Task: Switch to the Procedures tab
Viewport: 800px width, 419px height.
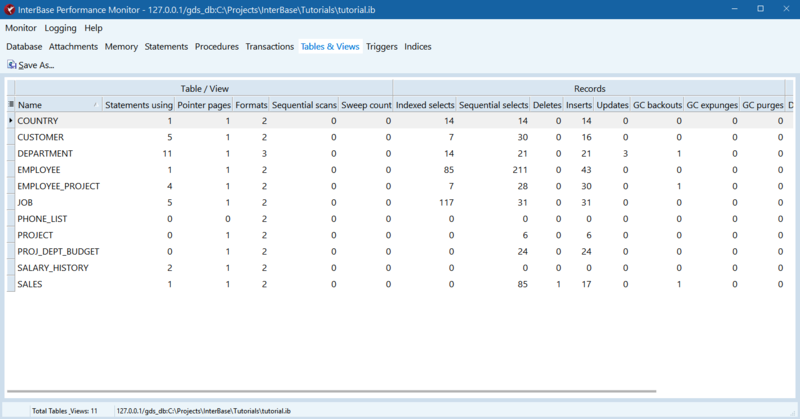Action: (217, 46)
